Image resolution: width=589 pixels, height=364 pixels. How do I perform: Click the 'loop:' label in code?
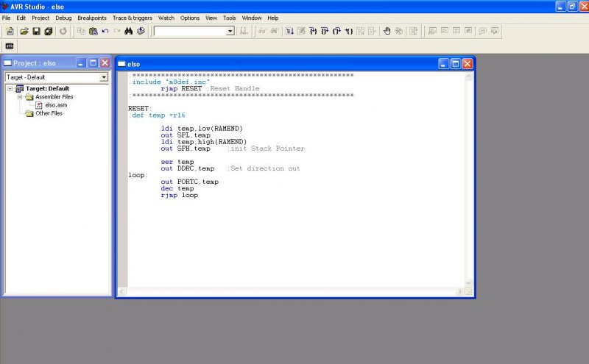[x=138, y=175]
